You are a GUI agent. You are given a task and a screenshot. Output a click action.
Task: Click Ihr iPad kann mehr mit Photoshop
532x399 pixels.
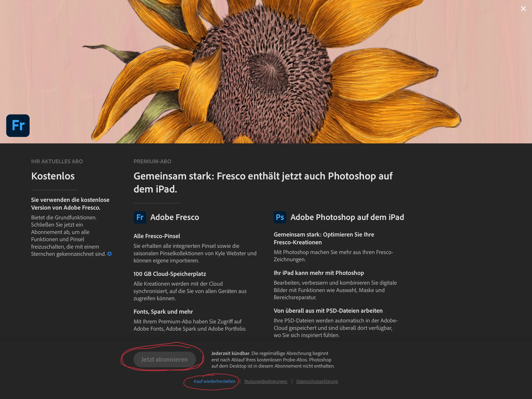(319, 273)
